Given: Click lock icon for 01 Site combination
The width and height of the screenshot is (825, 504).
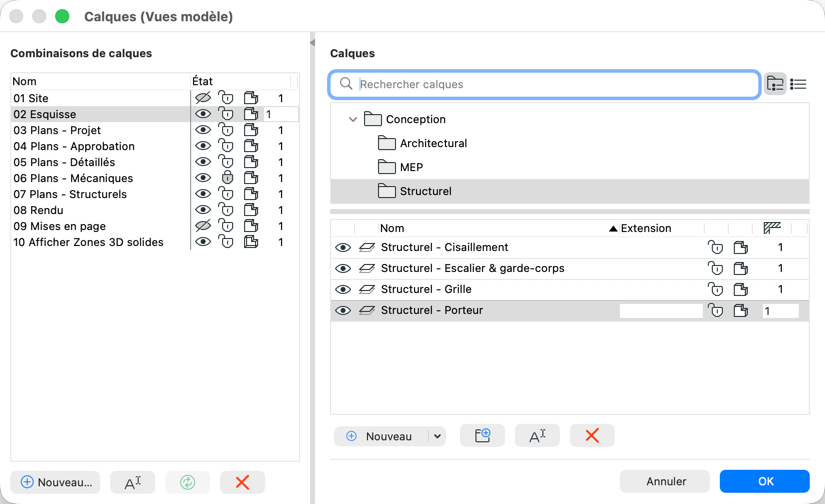Looking at the screenshot, I should (x=226, y=97).
